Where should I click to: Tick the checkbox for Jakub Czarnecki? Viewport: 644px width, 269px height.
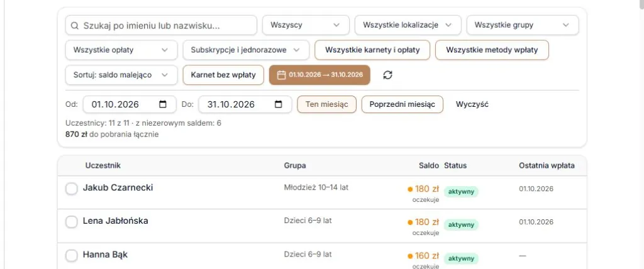point(72,189)
